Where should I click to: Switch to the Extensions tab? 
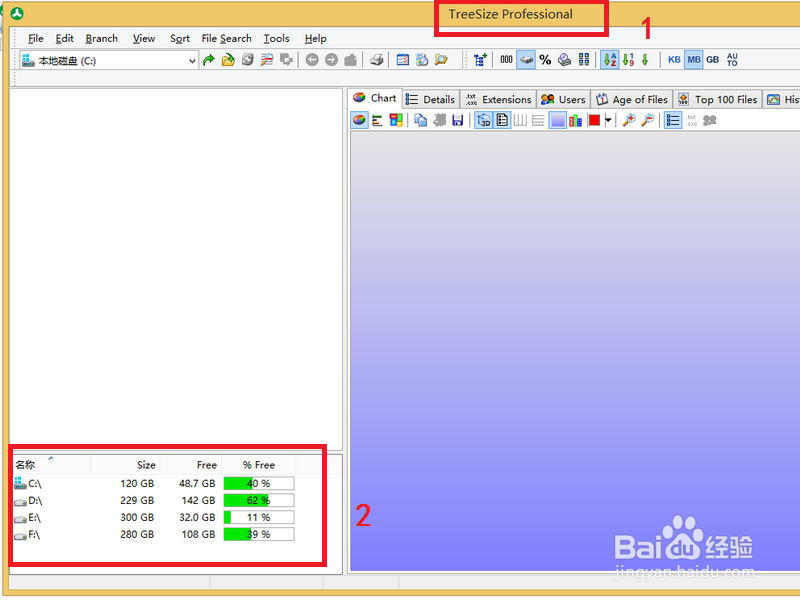pos(498,99)
